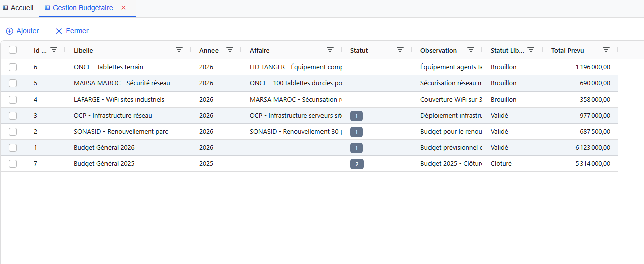The image size is (644, 264).
Task: Open filter menu for Libelle column
Action: tap(179, 50)
